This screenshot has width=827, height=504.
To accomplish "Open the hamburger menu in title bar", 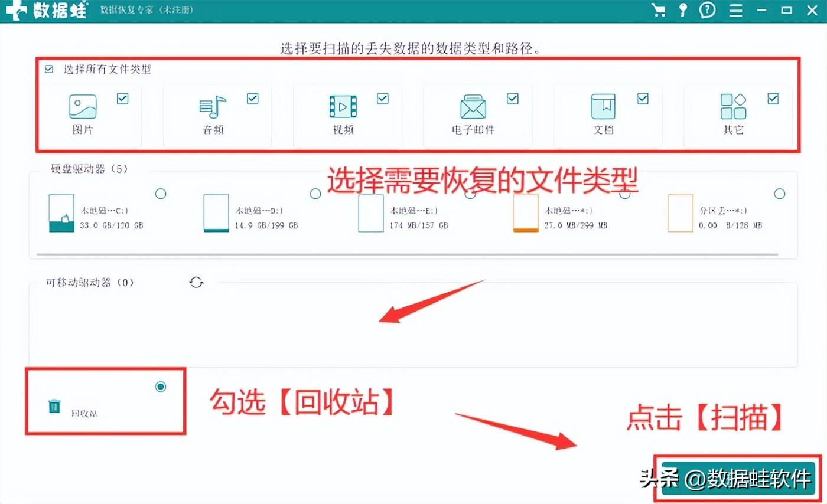I will [x=735, y=10].
